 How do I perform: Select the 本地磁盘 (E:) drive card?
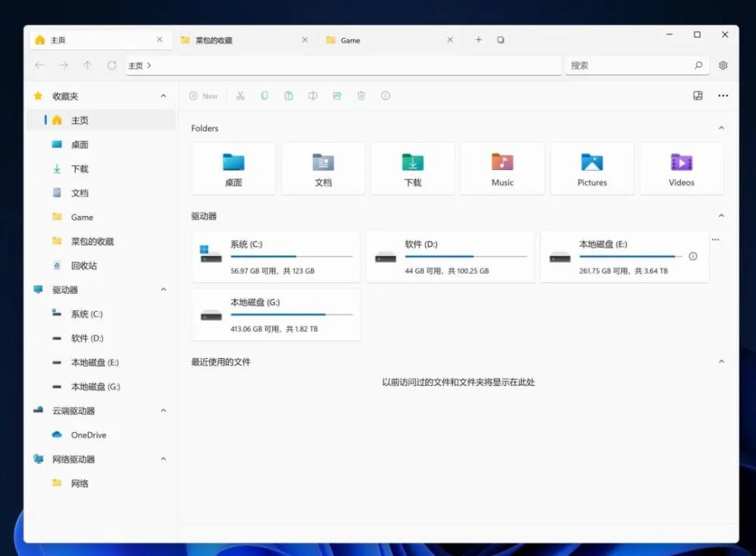(624, 257)
